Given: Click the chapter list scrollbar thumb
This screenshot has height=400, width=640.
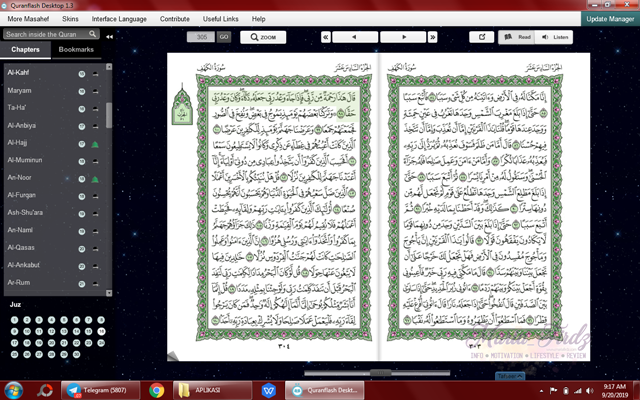Looking at the screenshot, I should point(109,115).
